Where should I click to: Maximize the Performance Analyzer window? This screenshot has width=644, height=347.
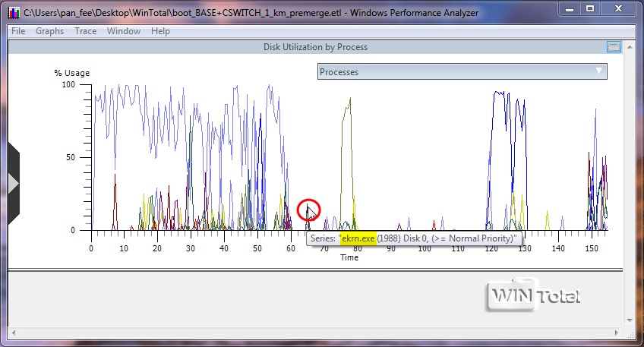click(590, 8)
